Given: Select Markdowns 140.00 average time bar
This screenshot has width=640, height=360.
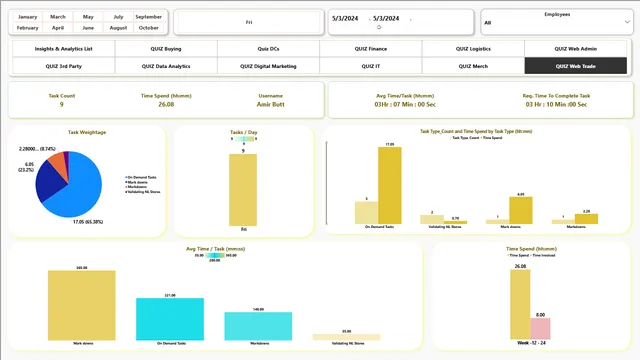Looking at the screenshot, I should (258, 326).
